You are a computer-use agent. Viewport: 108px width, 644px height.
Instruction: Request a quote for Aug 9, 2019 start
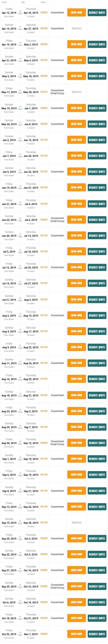pos(97,347)
